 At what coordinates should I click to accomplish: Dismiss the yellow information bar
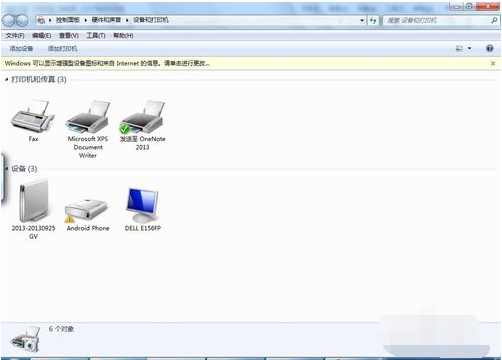[493, 63]
